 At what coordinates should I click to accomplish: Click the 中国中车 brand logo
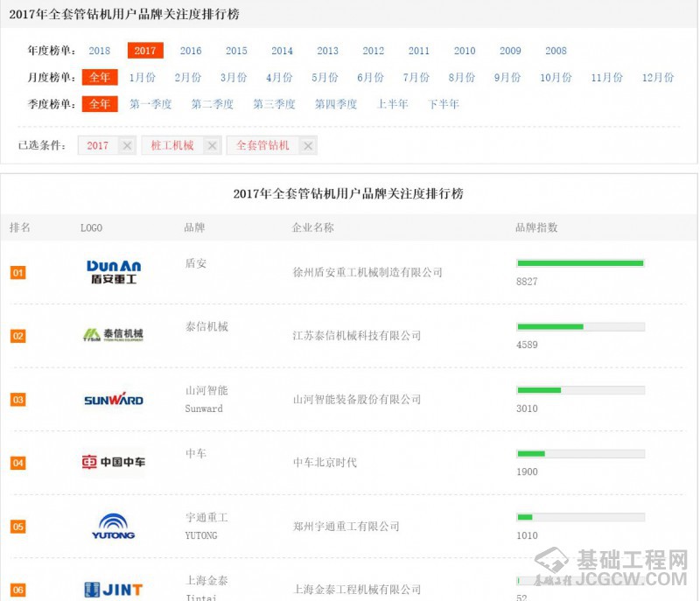point(114,462)
